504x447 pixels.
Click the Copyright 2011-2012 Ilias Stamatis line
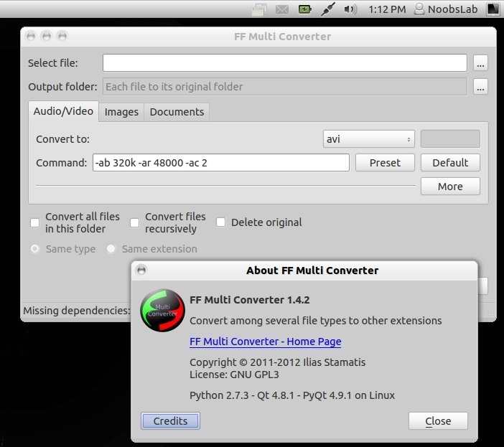click(277, 362)
